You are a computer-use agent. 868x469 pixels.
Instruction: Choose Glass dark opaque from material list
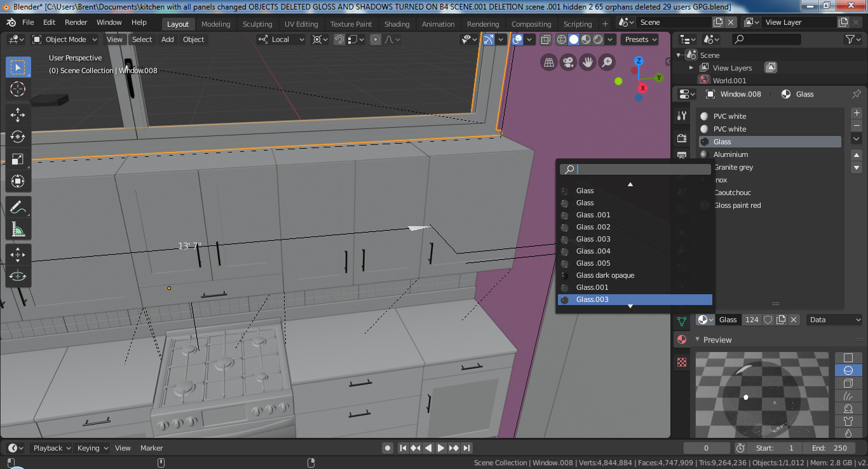[x=605, y=275]
